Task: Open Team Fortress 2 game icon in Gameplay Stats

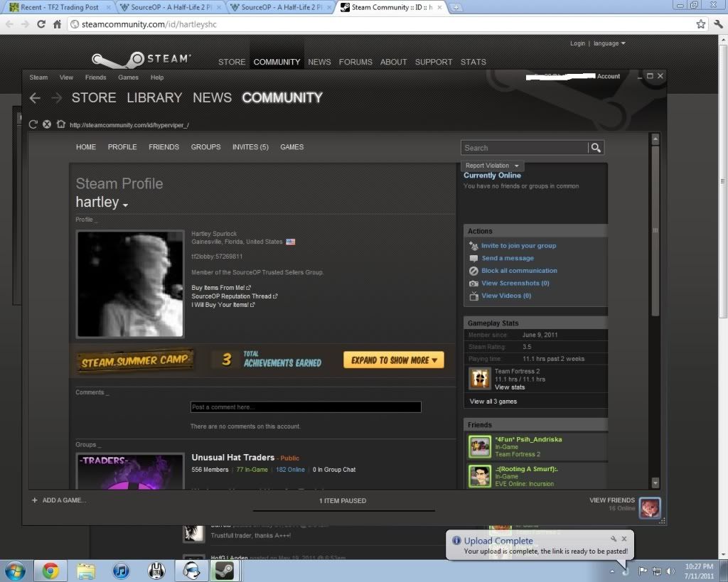Action: coord(480,379)
